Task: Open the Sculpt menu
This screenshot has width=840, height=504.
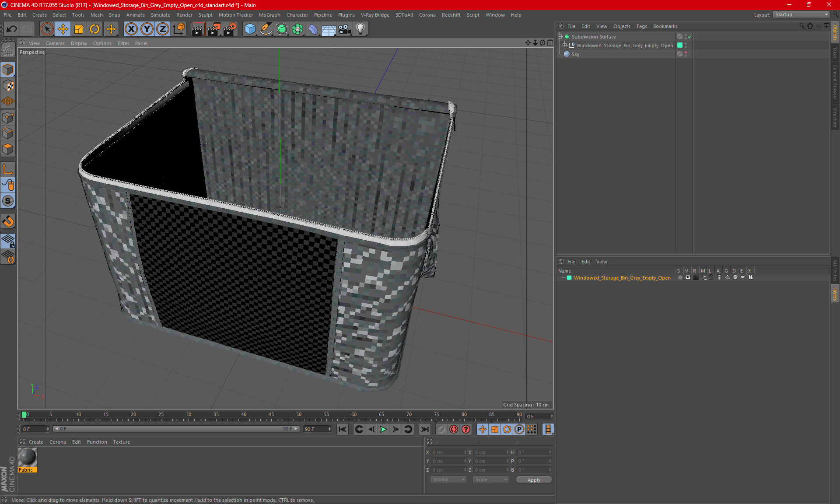Action: tap(206, 15)
